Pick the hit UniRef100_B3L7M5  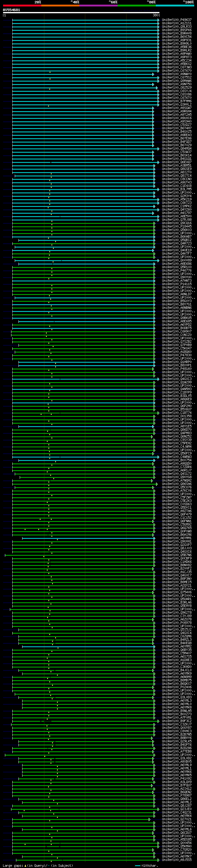177,189
